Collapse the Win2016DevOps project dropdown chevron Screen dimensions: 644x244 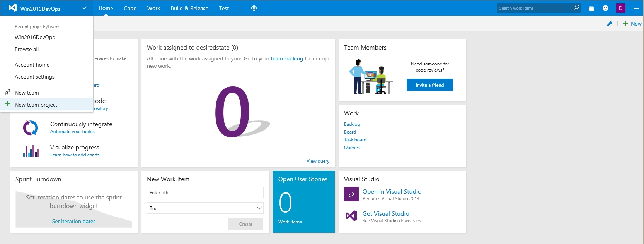coord(84,8)
